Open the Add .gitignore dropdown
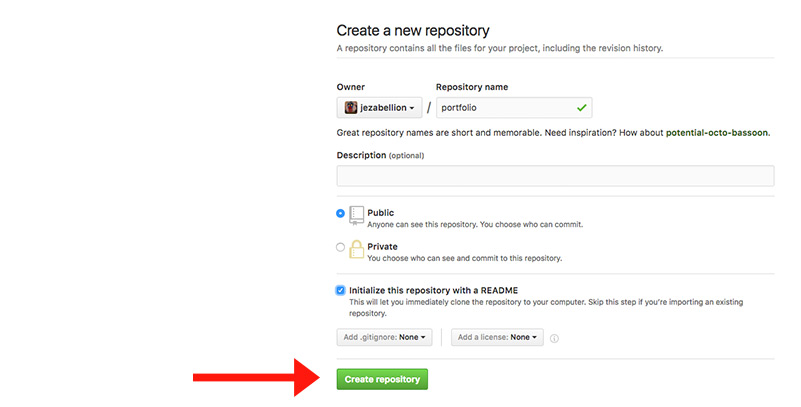 point(384,337)
